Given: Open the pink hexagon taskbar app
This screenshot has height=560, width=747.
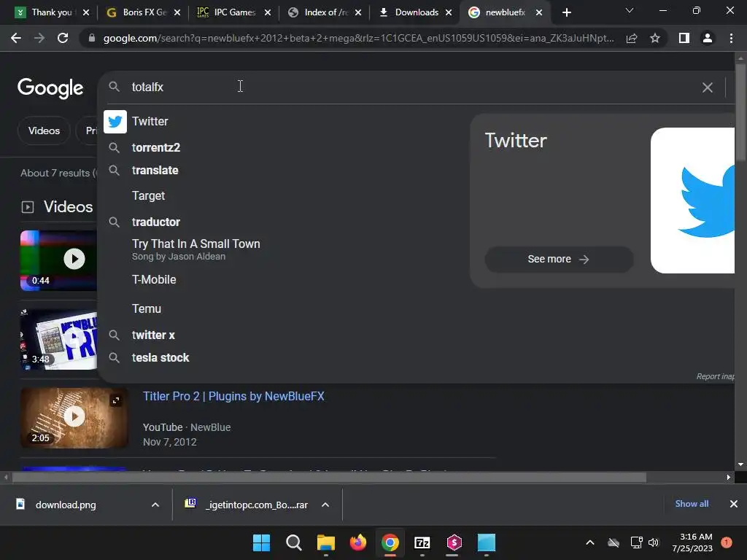Looking at the screenshot, I should pyautogui.click(x=454, y=542).
